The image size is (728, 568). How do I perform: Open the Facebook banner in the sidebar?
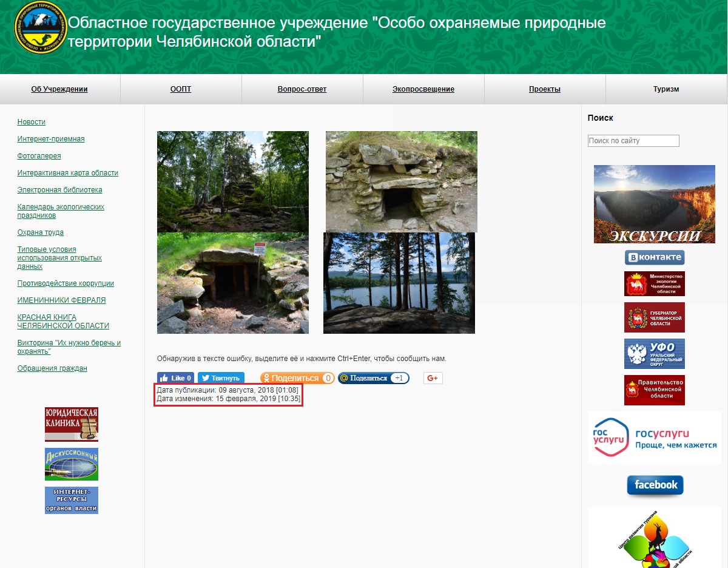click(x=655, y=485)
